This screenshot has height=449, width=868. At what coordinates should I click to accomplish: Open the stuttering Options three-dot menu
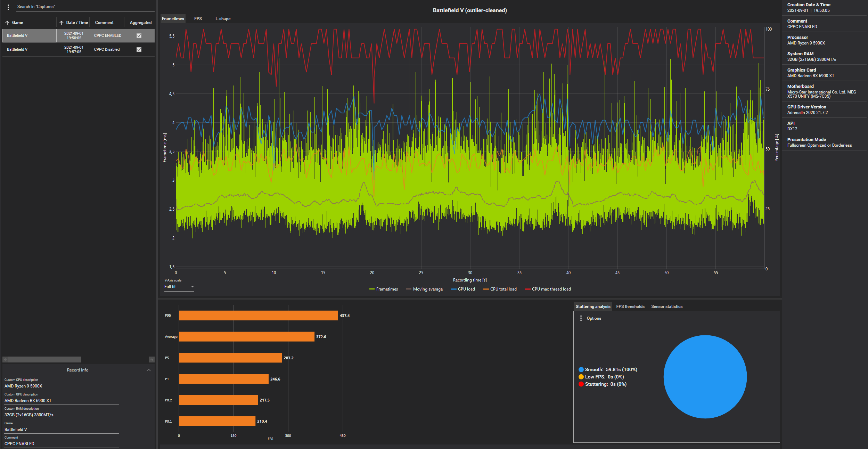tap(581, 318)
